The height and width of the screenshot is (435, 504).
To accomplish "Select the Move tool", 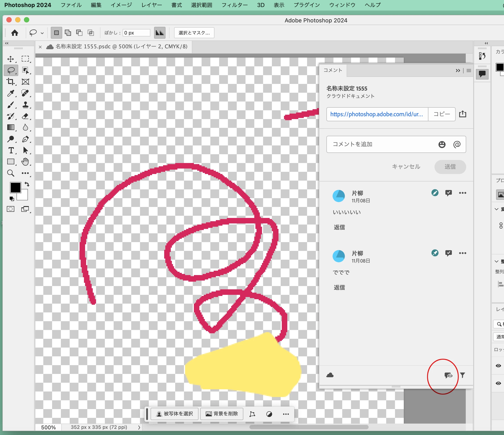I will click(x=11, y=59).
